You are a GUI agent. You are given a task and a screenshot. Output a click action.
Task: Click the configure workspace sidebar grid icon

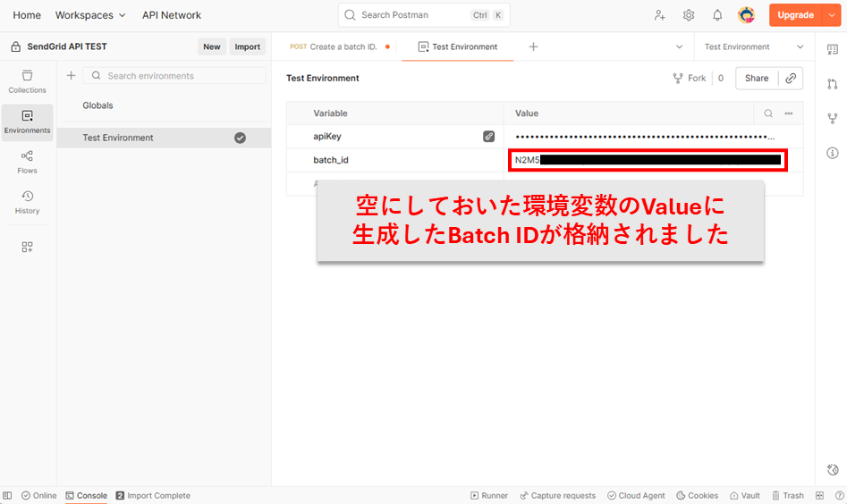[27, 248]
